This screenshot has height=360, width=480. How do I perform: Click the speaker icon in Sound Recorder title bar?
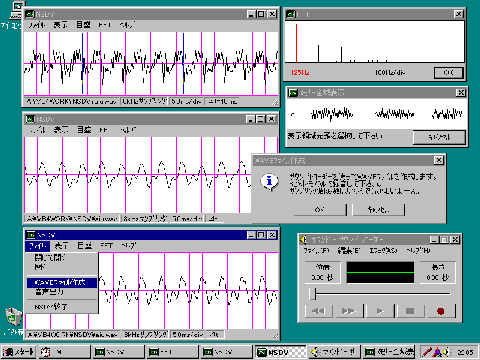point(303,239)
